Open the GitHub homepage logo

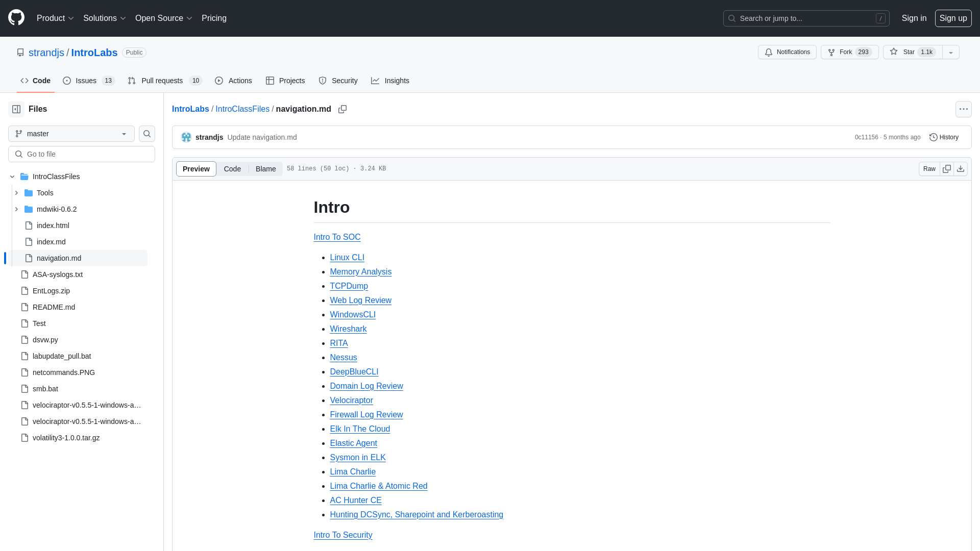point(16,18)
